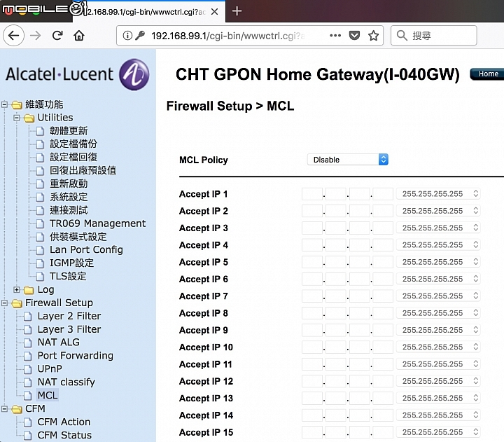Open the Accept IP 8 netmask dropdown

[438, 313]
